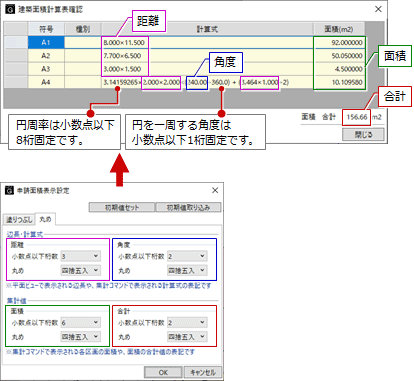Click the キャンセル button
This screenshot has height=381, width=414.
203,372
